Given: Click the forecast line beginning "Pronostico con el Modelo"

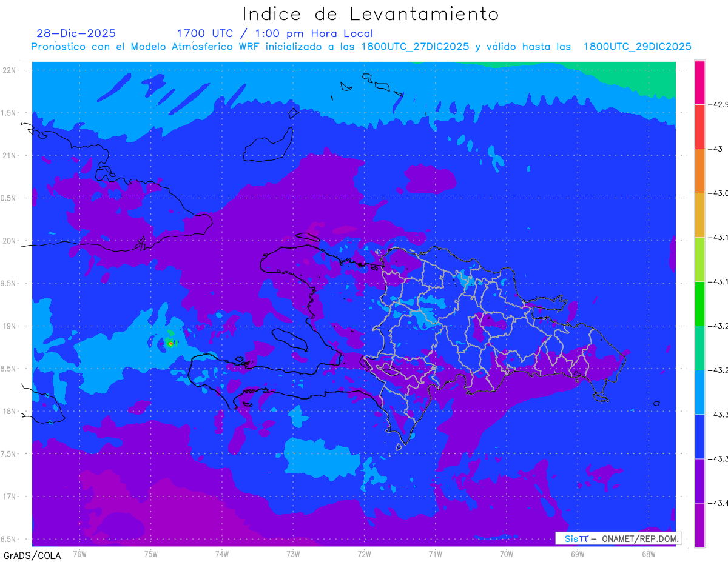Looking at the screenshot, I should (x=361, y=47).
